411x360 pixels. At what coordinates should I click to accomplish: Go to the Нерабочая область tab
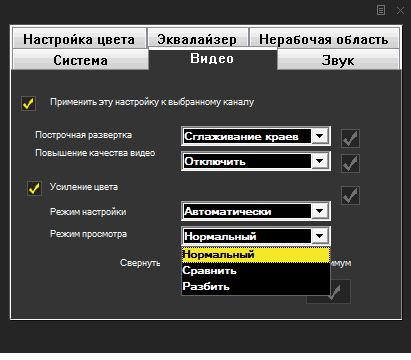point(324,39)
